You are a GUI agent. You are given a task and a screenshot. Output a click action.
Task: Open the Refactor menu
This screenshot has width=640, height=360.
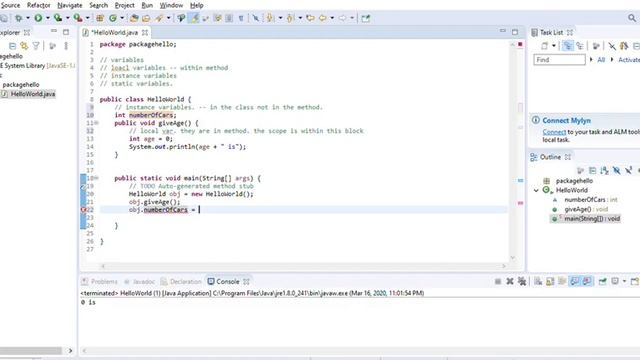[x=39, y=5]
